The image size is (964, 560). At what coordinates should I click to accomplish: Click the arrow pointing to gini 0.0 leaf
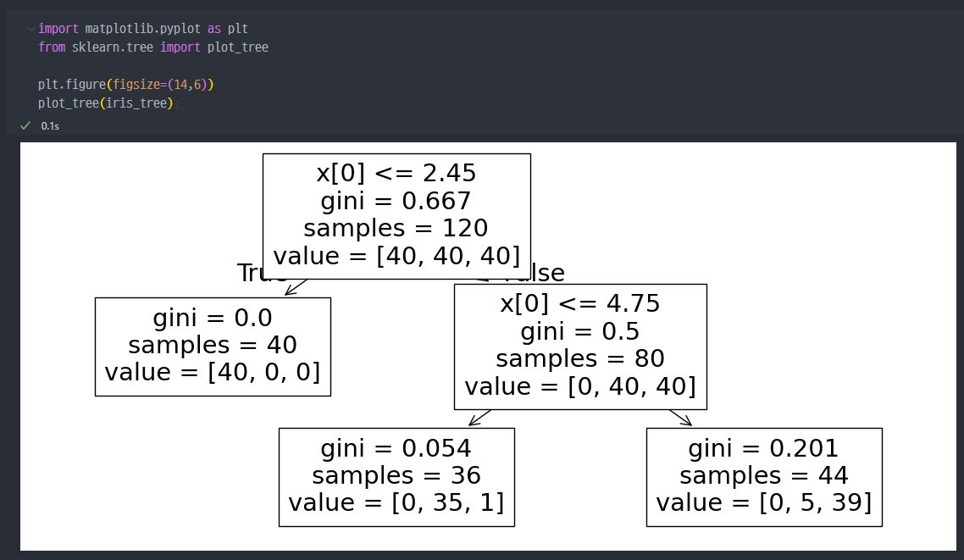[x=295, y=287]
